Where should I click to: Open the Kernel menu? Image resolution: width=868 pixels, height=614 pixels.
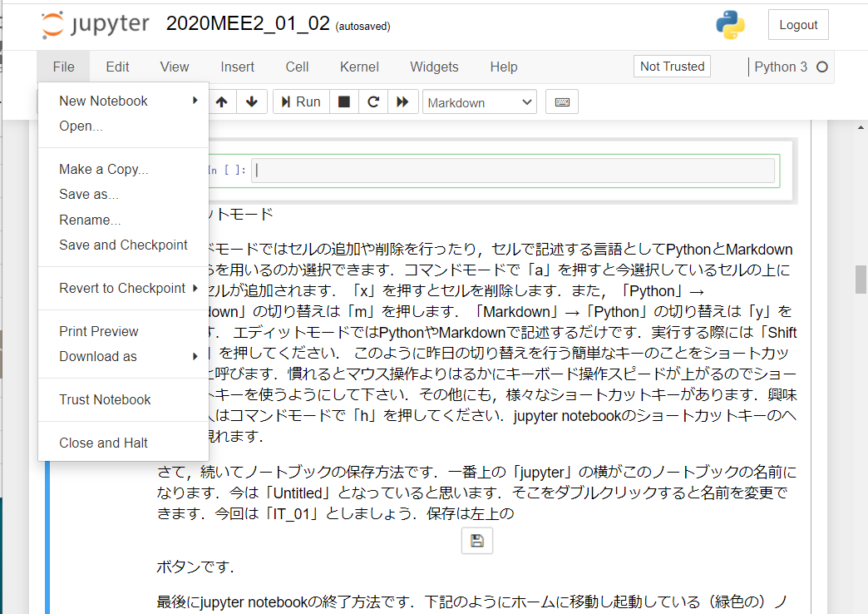[358, 67]
